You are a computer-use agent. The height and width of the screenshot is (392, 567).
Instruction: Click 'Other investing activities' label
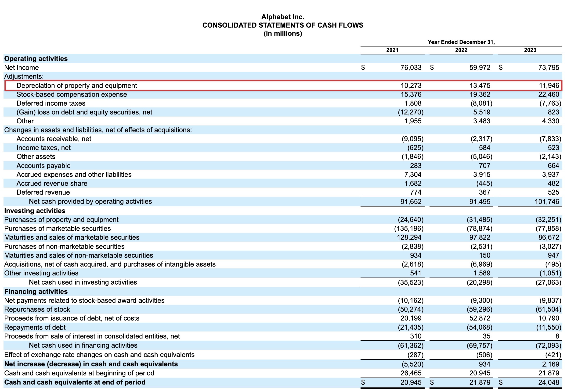point(41,273)
